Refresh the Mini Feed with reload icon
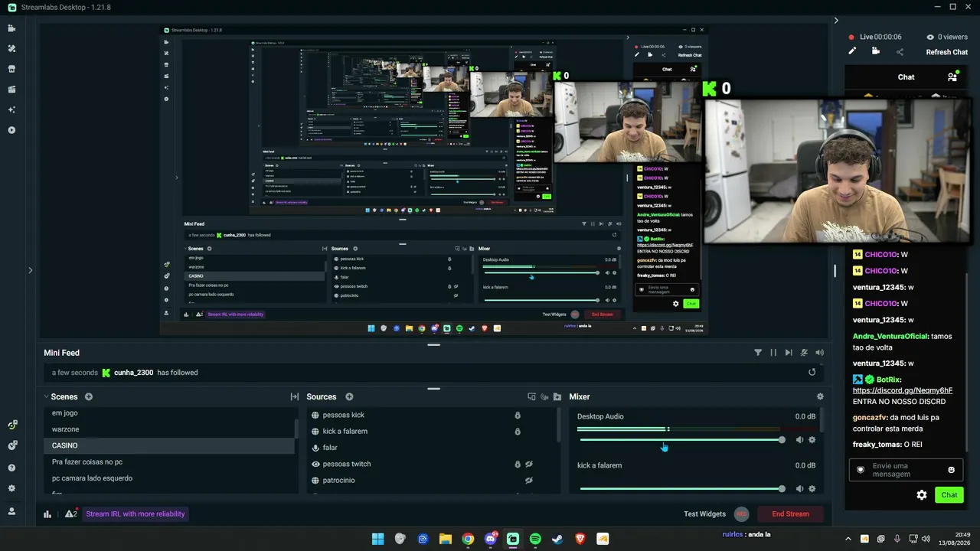 [x=812, y=373]
